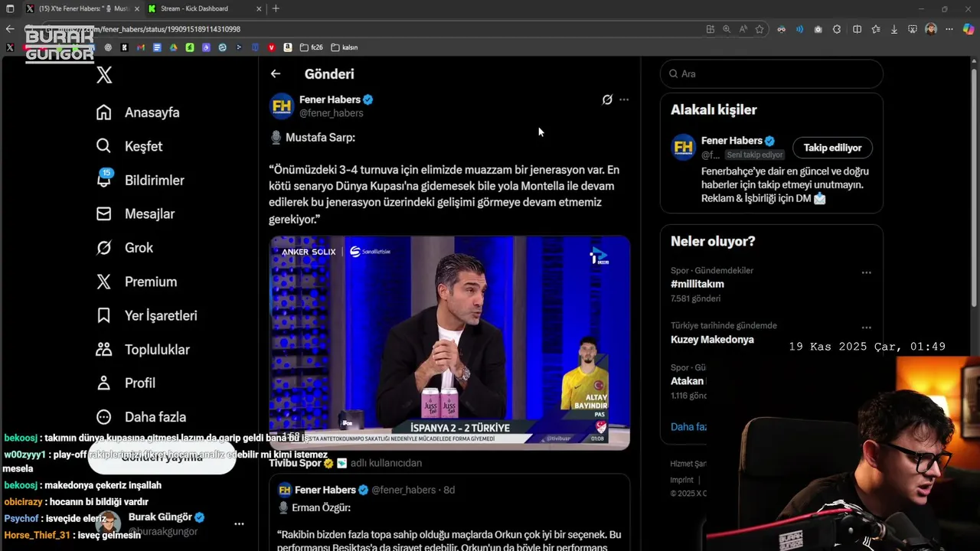Toggle split screen view
The image size is (980, 551).
[857, 29]
